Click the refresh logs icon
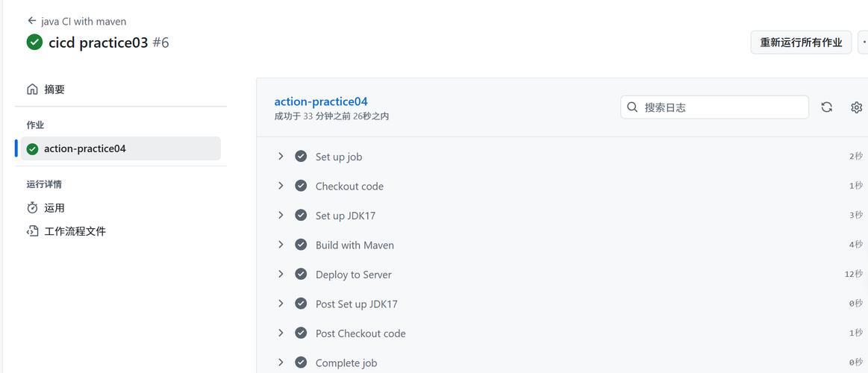868x373 pixels. click(826, 107)
